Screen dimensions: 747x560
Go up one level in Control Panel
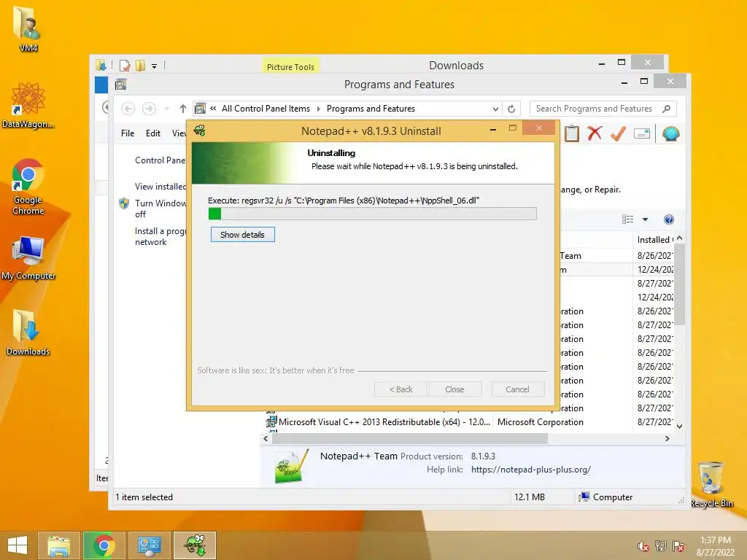tap(183, 109)
